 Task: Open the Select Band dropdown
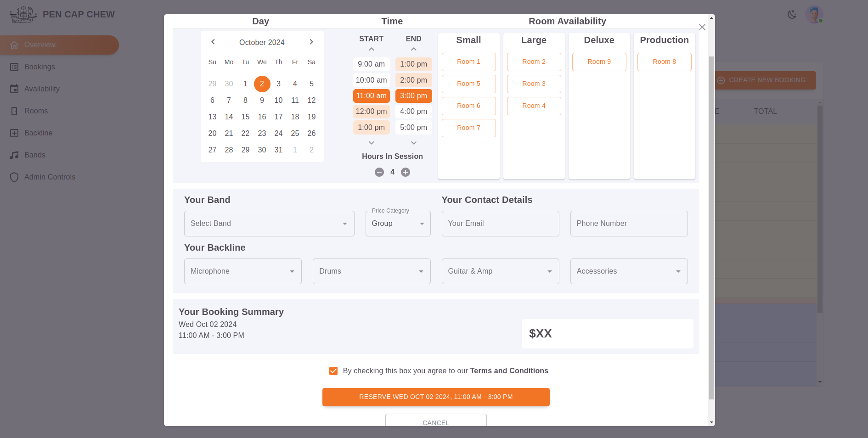tap(269, 224)
